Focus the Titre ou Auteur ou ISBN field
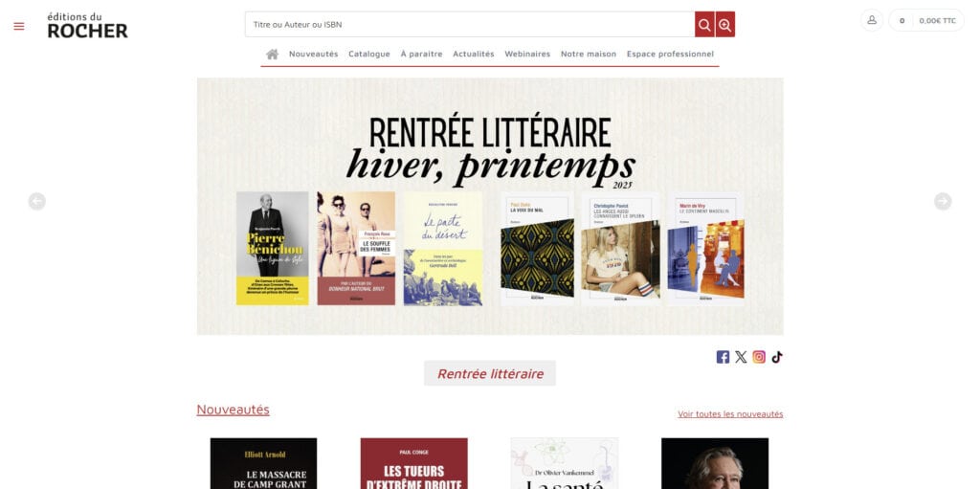 click(x=470, y=24)
